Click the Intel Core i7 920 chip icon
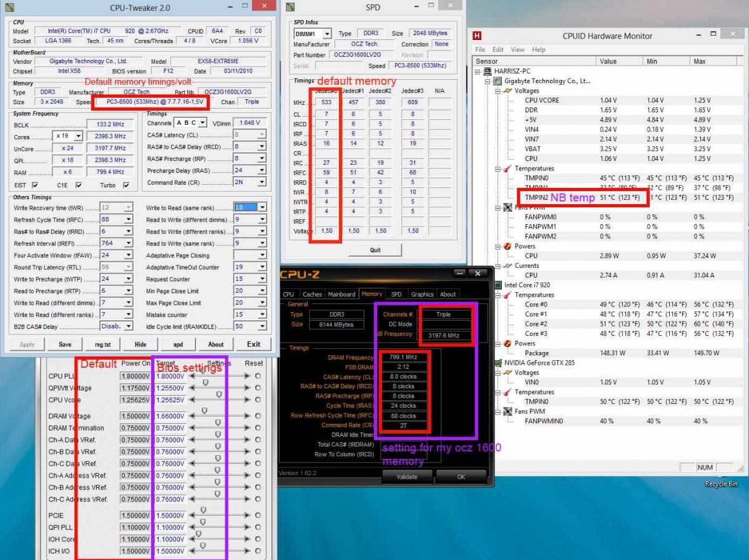Image resolution: width=749 pixels, height=560 pixels. tap(498, 285)
